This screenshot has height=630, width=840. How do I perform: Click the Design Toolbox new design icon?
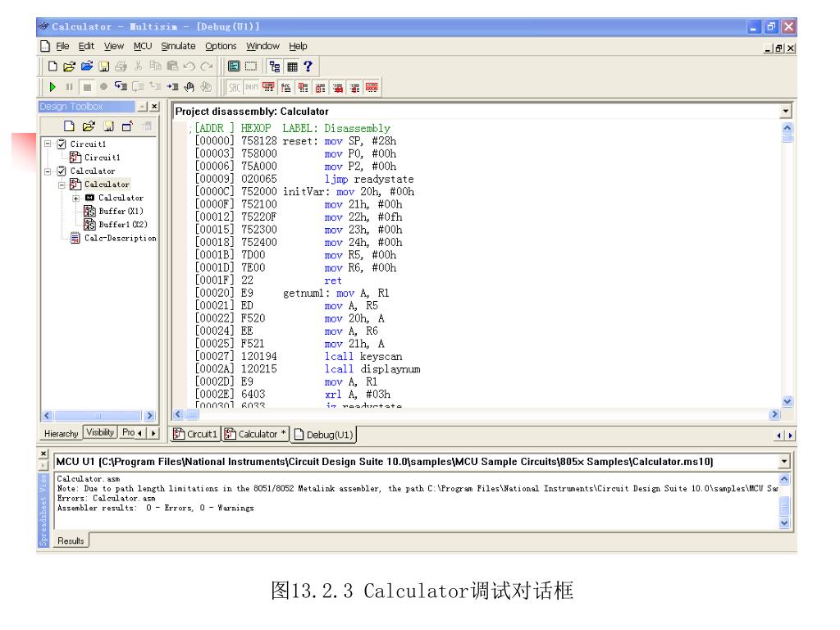69,126
